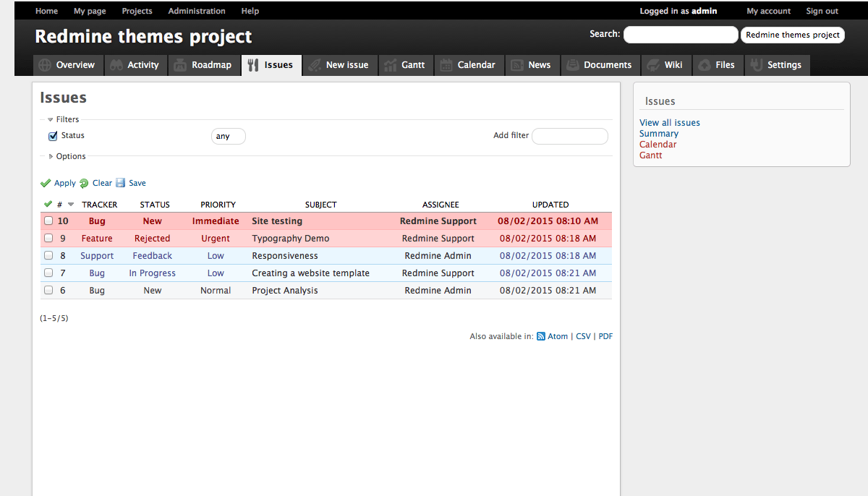Viewport: 868px width, 496px height.
Task: Click the fork-and-knife icon on Issues tab
Action: (x=252, y=65)
